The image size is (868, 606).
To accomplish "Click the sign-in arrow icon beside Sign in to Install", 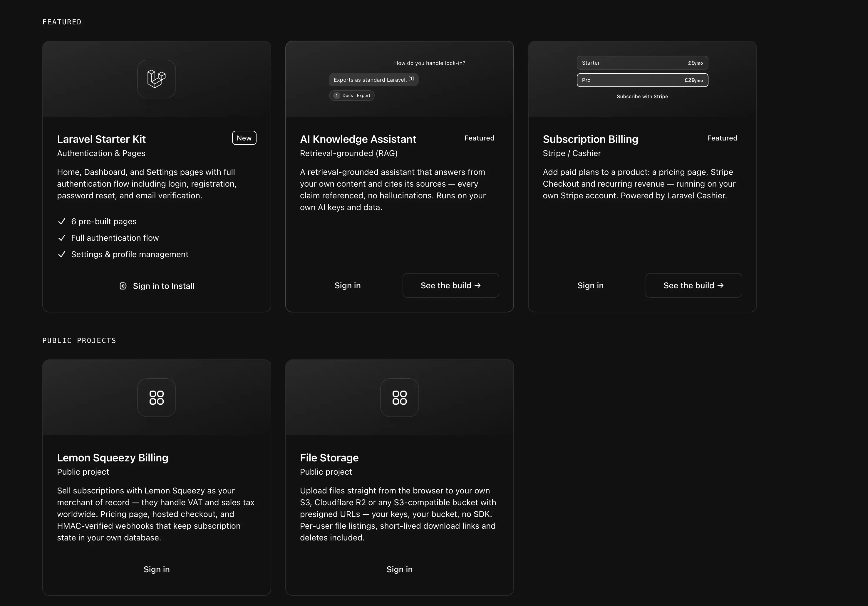I will coord(123,286).
